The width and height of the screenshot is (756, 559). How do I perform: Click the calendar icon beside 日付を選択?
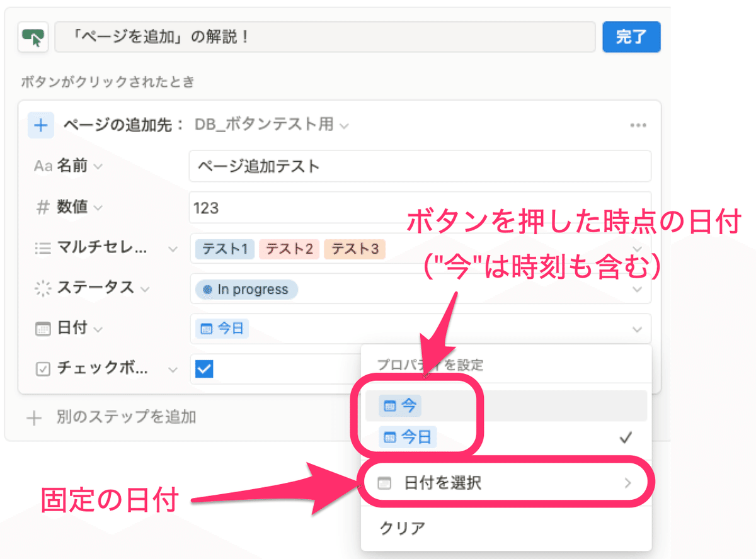coord(384,483)
